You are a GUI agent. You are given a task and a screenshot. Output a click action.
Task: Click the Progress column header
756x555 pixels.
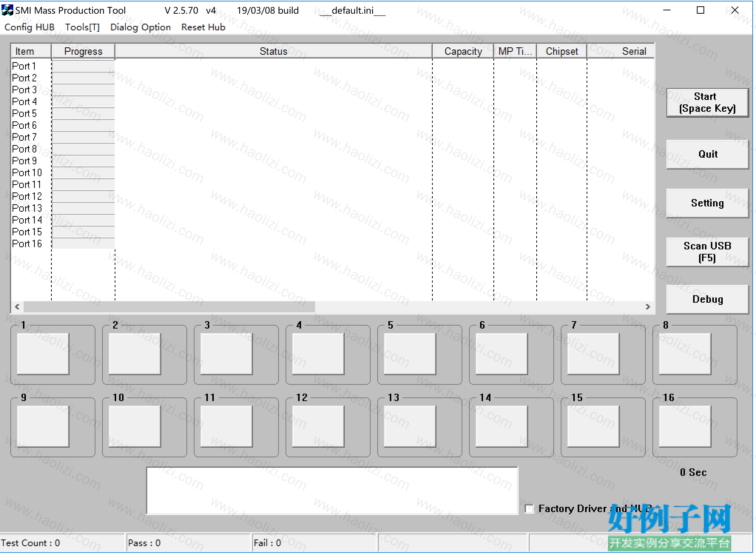(x=83, y=51)
